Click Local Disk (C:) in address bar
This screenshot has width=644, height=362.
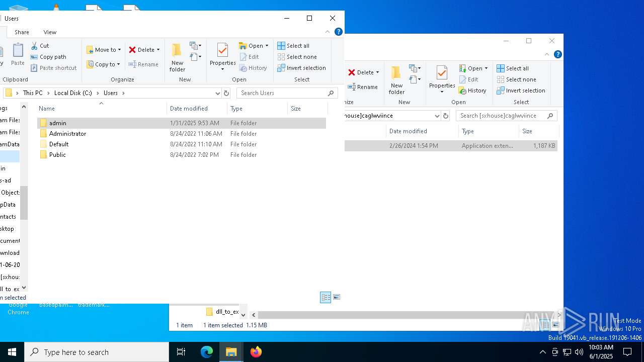coord(73,93)
